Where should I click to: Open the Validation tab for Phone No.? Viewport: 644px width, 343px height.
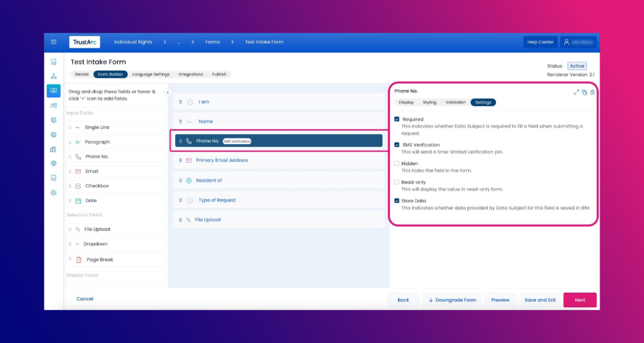pyautogui.click(x=455, y=102)
